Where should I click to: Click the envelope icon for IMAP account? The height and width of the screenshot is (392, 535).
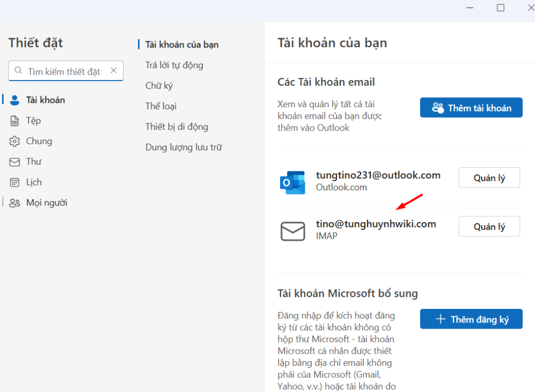[293, 231]
